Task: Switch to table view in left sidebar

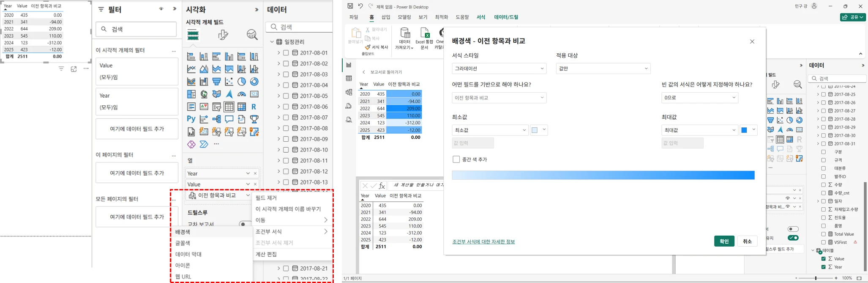Action: coord(349,78)
